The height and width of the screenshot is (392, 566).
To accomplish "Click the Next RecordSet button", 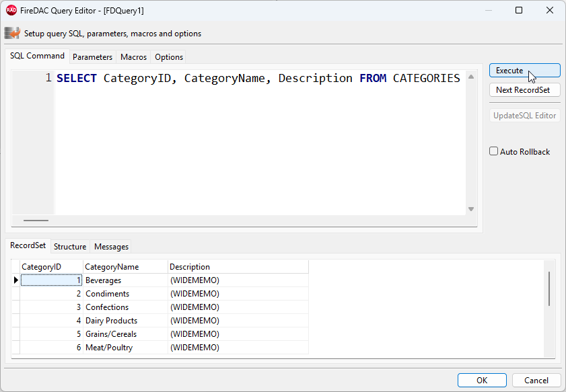I will point(524,90).
